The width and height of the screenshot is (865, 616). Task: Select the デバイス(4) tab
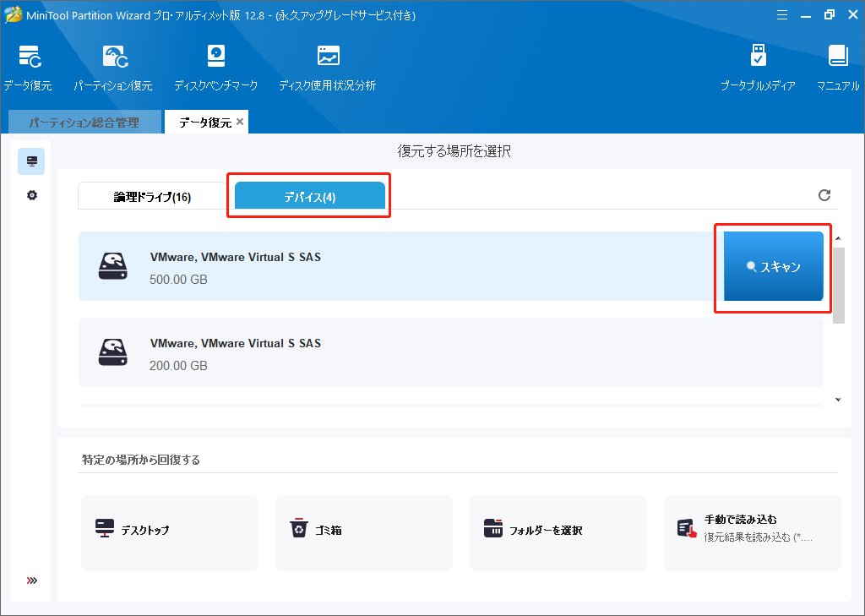309,197
